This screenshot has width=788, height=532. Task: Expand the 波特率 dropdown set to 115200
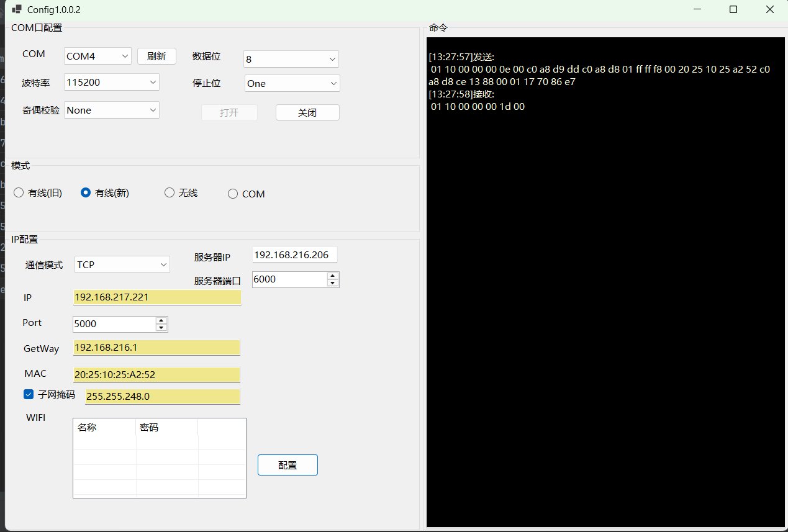[112, 82]
